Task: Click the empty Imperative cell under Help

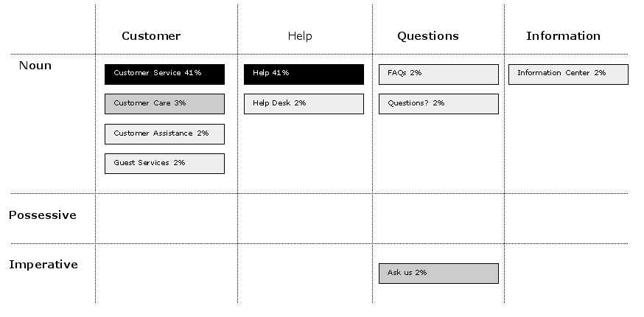Action: click(305, 274)
